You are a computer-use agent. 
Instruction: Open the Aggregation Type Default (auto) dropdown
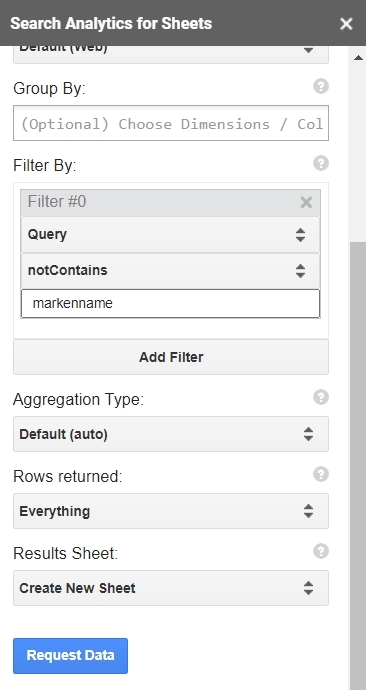pos(171,434)
